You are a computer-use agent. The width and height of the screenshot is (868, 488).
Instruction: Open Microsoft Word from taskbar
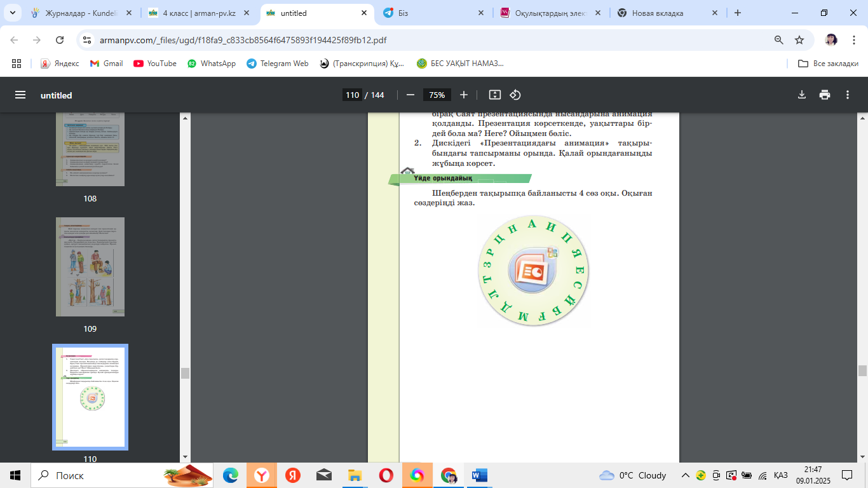pyautogui.click(x=479, y=475)
